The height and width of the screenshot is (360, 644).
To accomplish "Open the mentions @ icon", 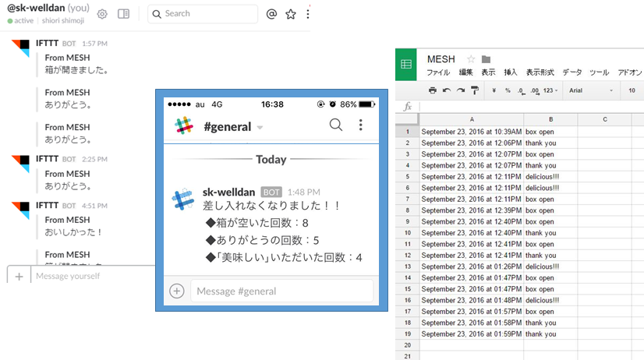I will click(271, 14).
